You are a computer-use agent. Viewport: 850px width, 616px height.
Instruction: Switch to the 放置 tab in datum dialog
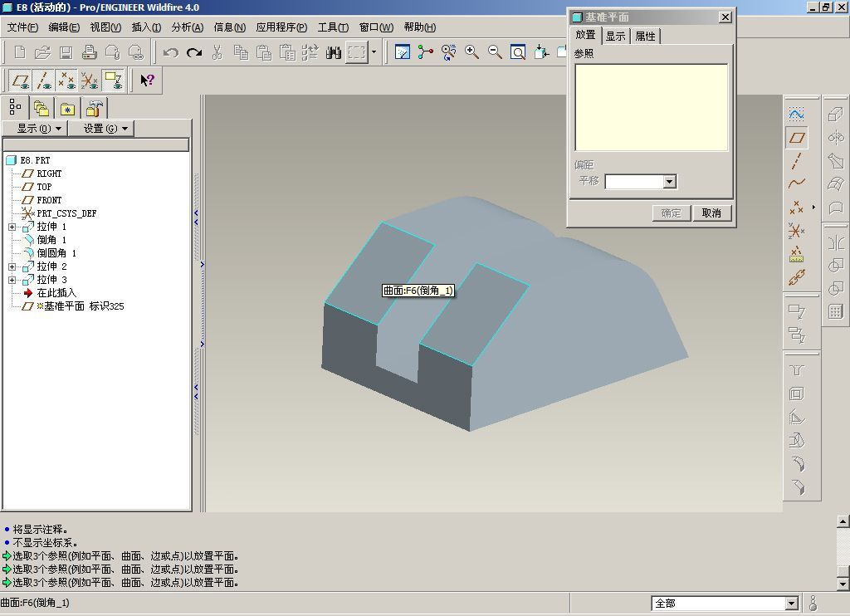[x=585, y=35]
